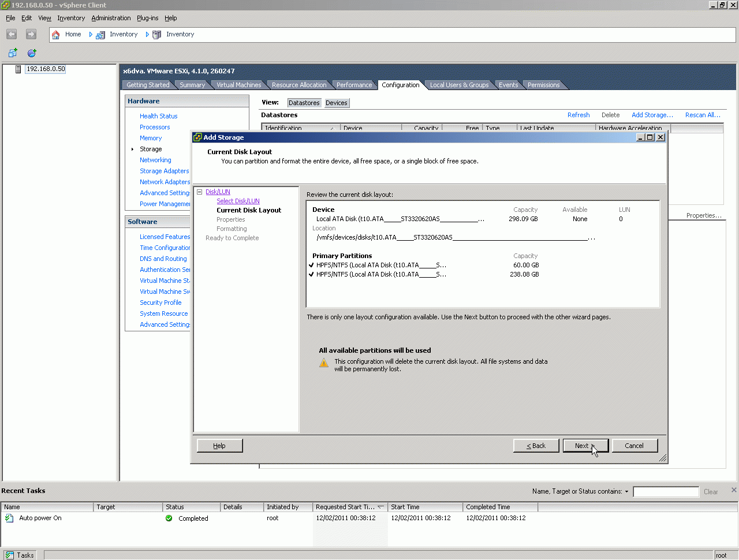Collapse the Disk/LUN wizard step tree

[199, 192]
